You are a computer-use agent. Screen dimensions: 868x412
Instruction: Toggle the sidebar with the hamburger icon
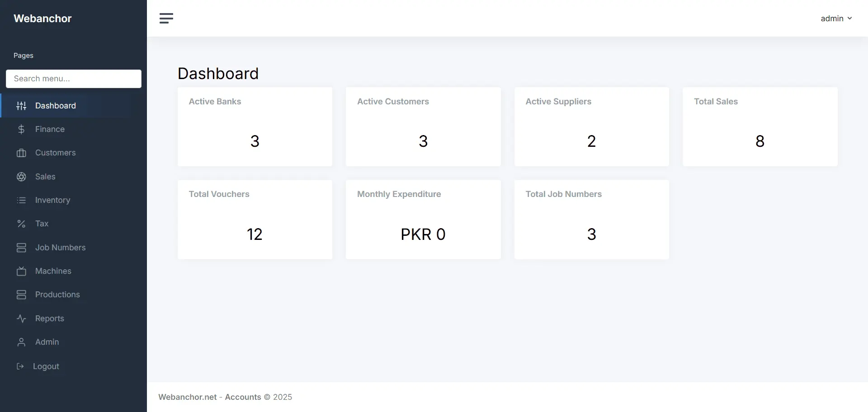[166, 19]
